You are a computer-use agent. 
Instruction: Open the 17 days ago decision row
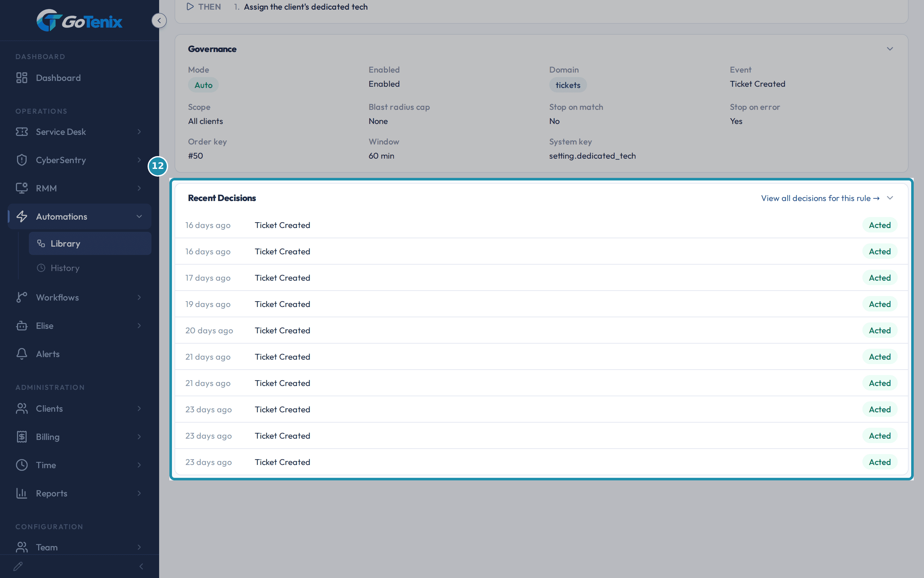click(x=542, y=278)
